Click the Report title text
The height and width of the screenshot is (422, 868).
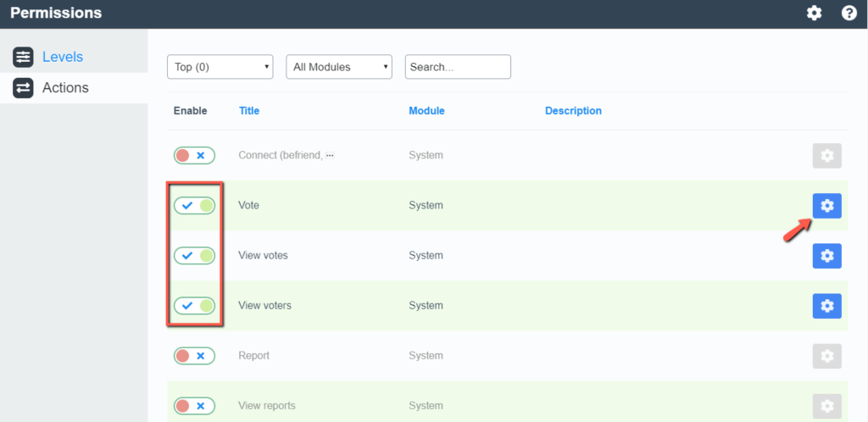[x=254, y=356]
